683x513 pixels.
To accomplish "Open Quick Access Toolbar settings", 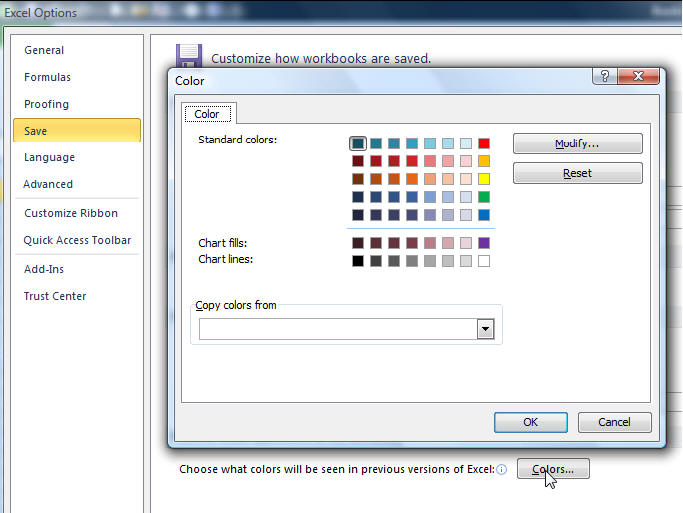I will pos(77,240).
